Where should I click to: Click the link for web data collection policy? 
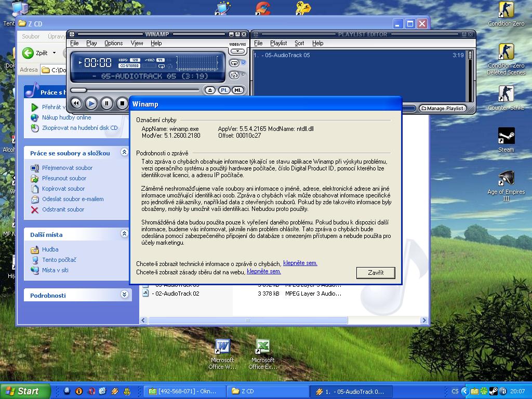(263, 271)
